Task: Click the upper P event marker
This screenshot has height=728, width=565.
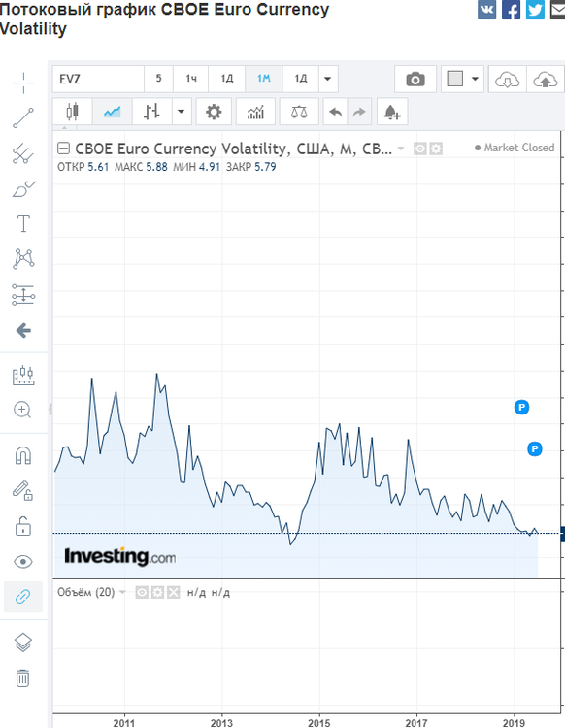Action: click(x=522, y=407)
